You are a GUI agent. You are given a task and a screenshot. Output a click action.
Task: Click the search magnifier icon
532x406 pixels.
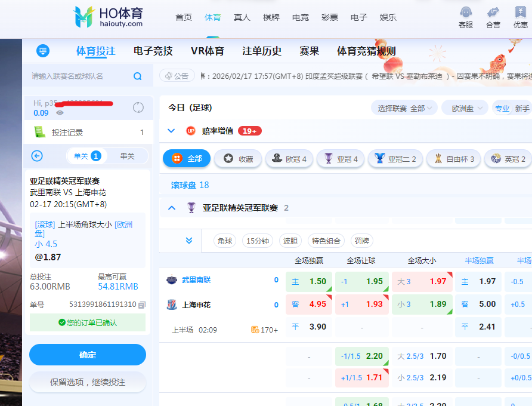click(x=138, y=76)
